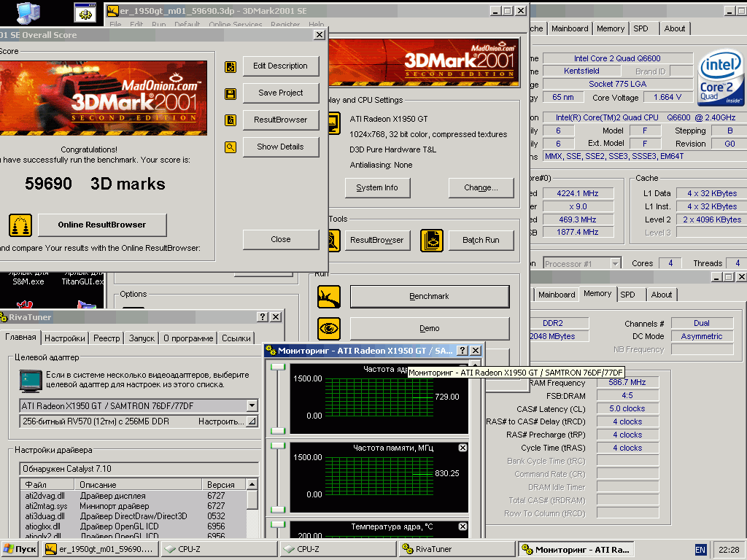Click the top slider handle of memory clock graph
The width and height of the screenshot is (747, 560).
278,446
